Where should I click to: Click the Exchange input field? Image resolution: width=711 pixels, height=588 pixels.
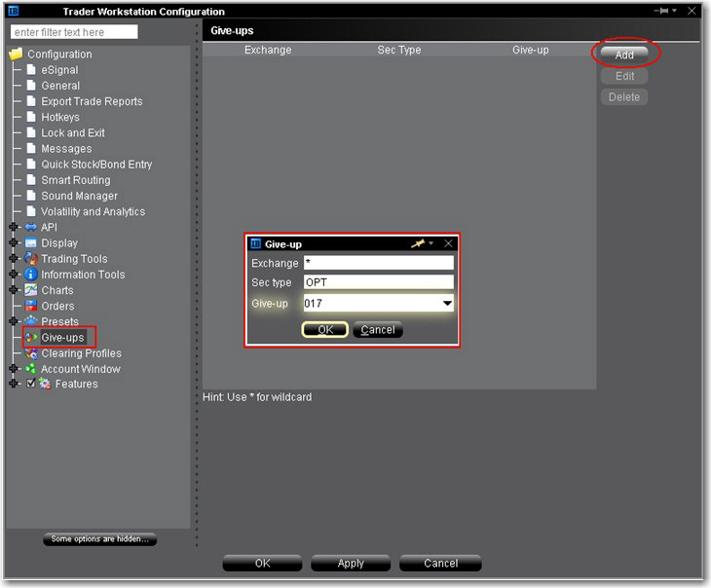(378, 263)
